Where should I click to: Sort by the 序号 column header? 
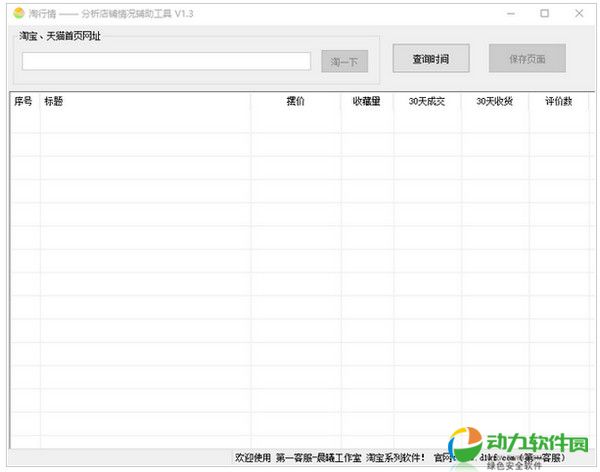(24, 101)
